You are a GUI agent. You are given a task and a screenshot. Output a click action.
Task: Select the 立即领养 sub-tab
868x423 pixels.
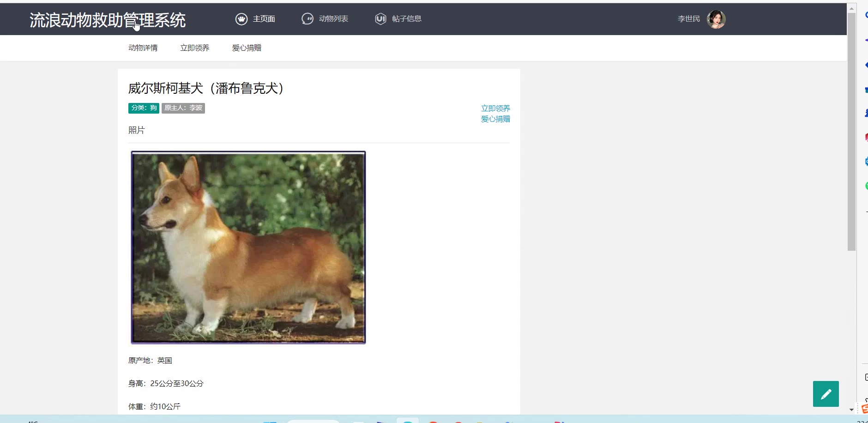tap(195, 48)
